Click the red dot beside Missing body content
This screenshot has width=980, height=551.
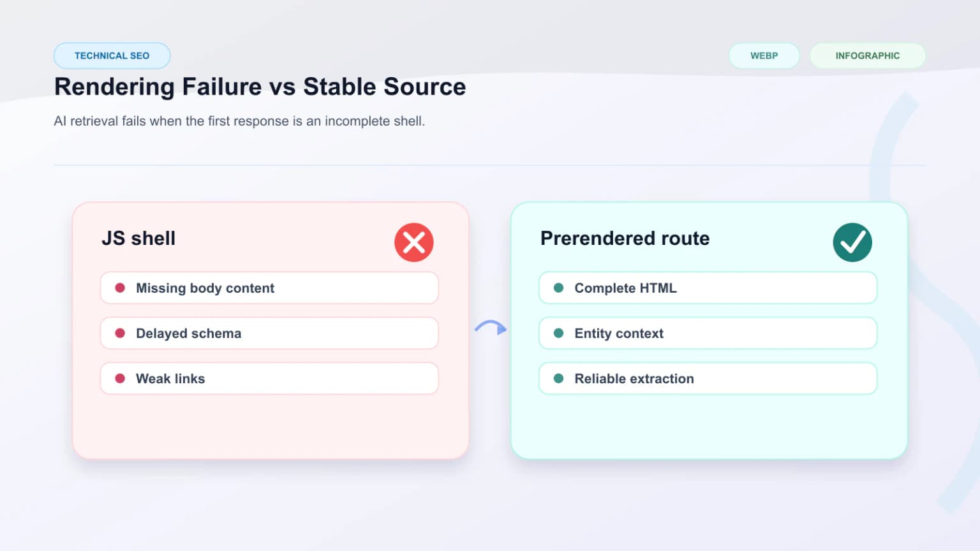click(120, 288)
